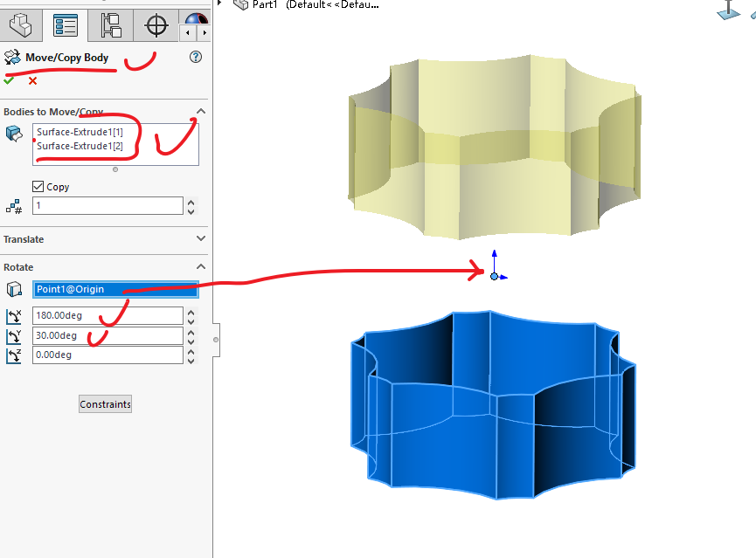The image size is (756, 558).
Task: Click the X rotation axis icon
Action: pyautogui.click(x=14, y=316)
